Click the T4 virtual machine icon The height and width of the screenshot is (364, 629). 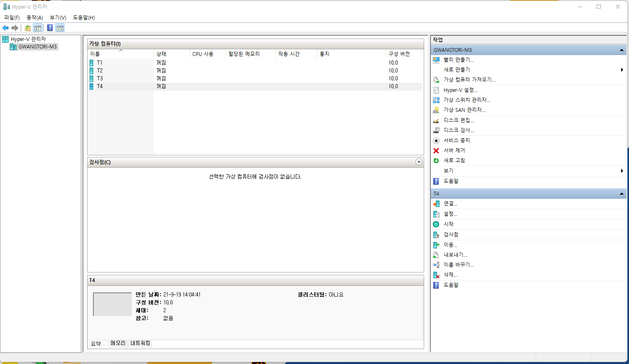point(92,87)
